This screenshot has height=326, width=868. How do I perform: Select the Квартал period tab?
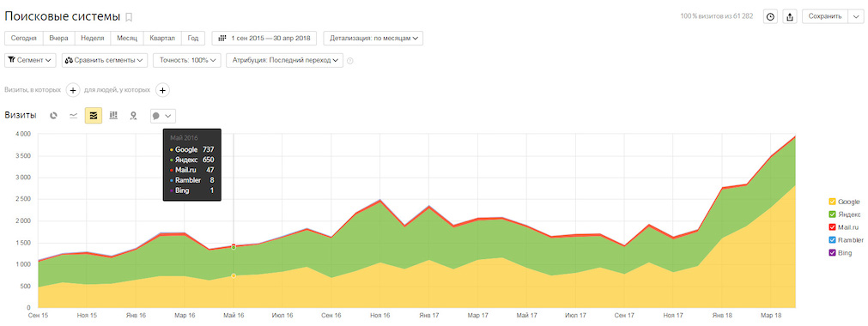point(162,39)
